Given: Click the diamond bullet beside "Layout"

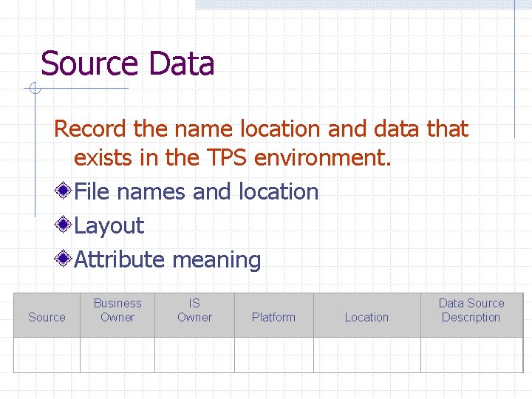Looking at the screenshot, I should pyautogui.click(x=63, y=225).
